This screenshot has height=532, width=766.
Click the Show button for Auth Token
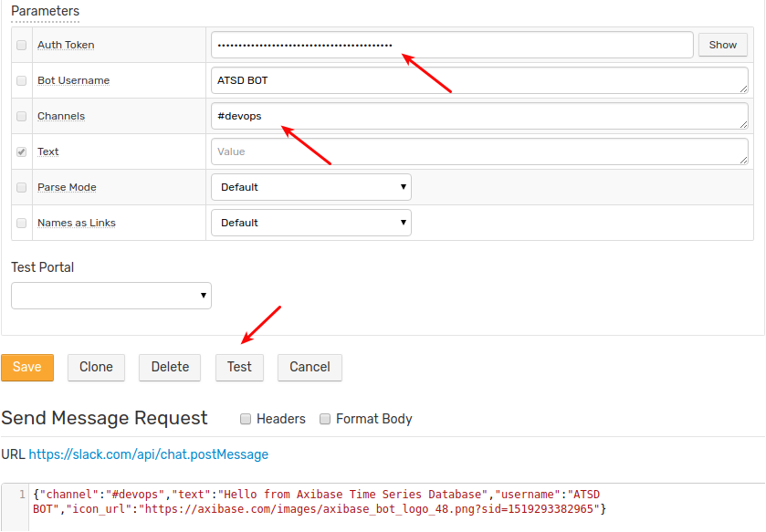click(722, 45)
